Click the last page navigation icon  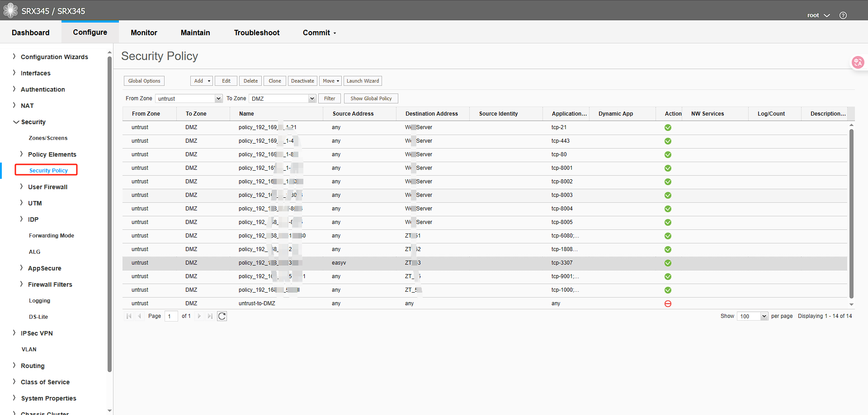pos(210,316)
